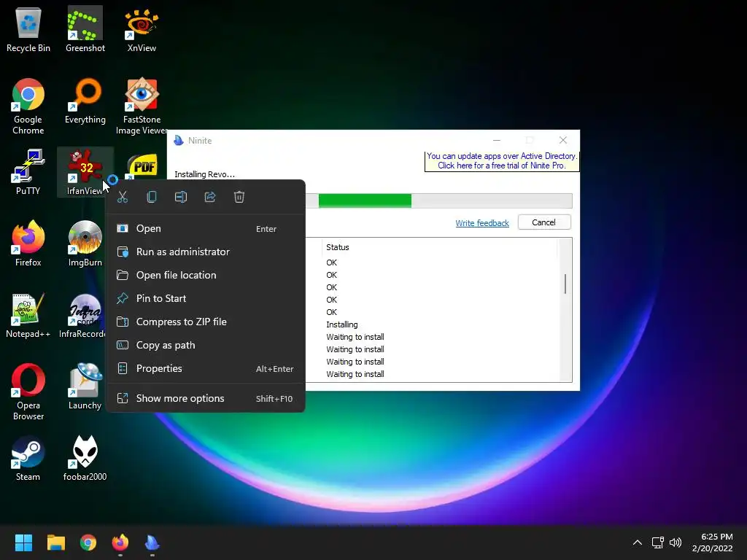This screenshot has width=747, height=560.
Task: Show hidden system tray icons
Action: pyautogui.click(x=638, y=542)
